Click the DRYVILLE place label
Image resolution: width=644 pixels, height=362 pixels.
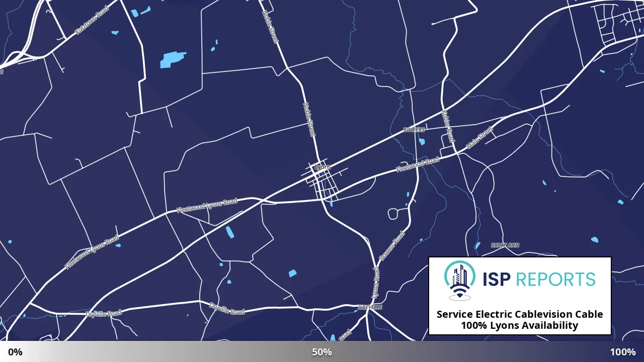(370, 307)
